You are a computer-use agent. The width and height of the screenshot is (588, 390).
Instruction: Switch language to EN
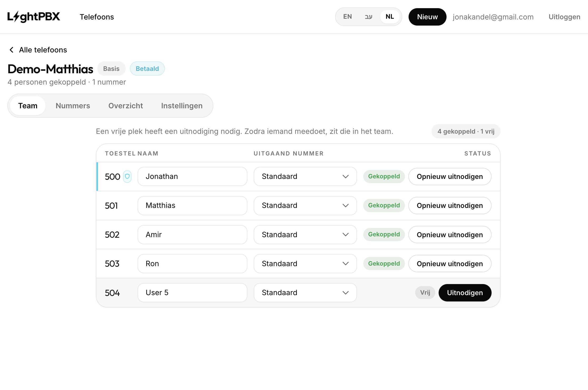coord(347,17)
